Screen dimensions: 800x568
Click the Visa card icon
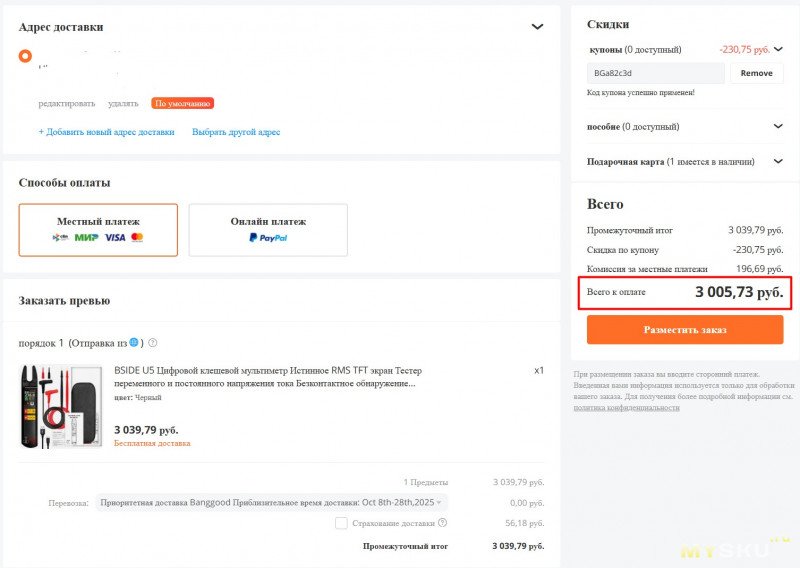[115, 237]
